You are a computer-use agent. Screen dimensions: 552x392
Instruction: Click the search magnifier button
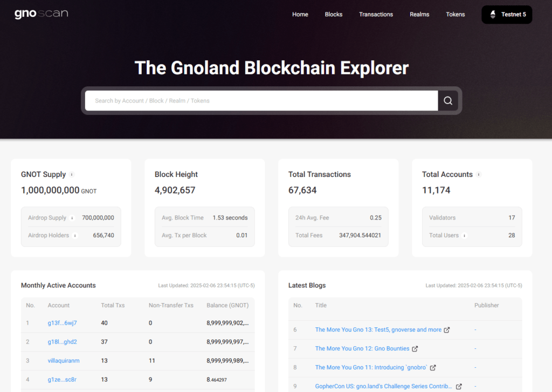click(x=448, y=101)
